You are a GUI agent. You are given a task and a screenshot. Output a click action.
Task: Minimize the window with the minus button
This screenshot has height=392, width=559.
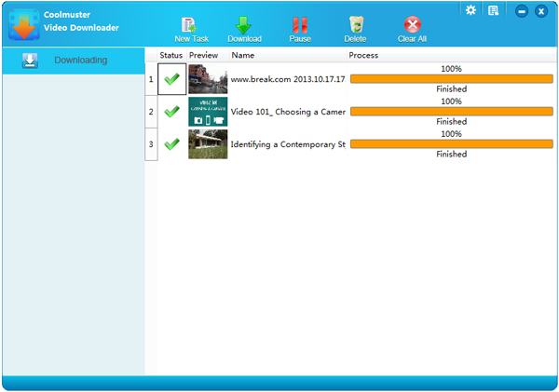[x=522, y=11]
